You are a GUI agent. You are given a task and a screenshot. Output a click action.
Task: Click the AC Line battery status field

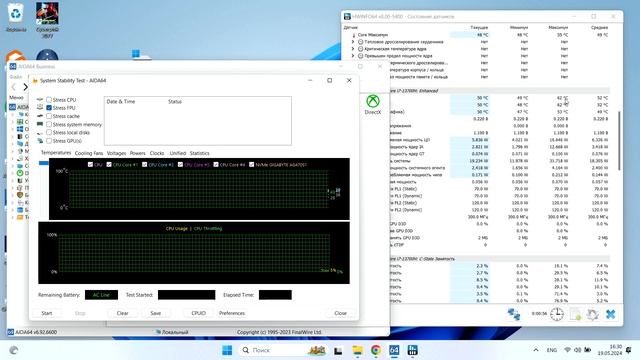(x=101, y=295)
